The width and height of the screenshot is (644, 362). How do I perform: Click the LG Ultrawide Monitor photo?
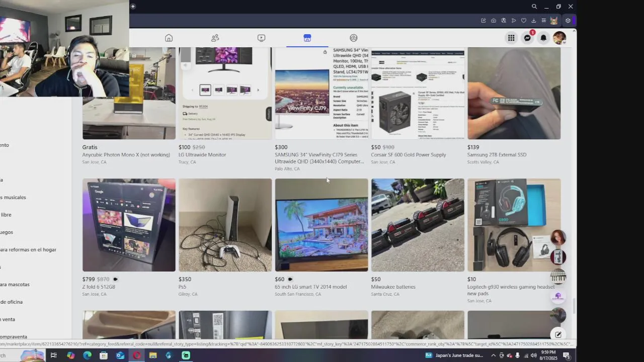click(225, 93)
